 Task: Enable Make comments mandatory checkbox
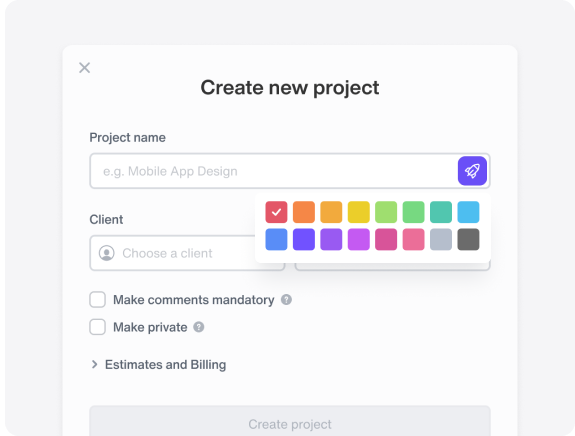(x=98, y=300)
